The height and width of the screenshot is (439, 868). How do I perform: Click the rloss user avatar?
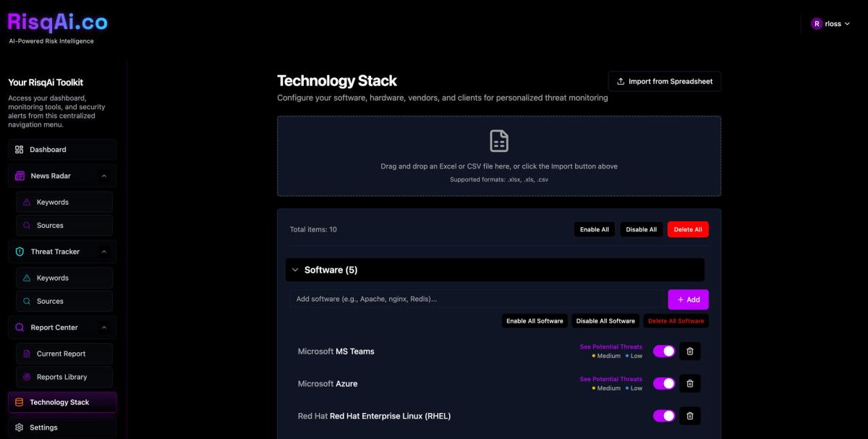pos(817,24)
